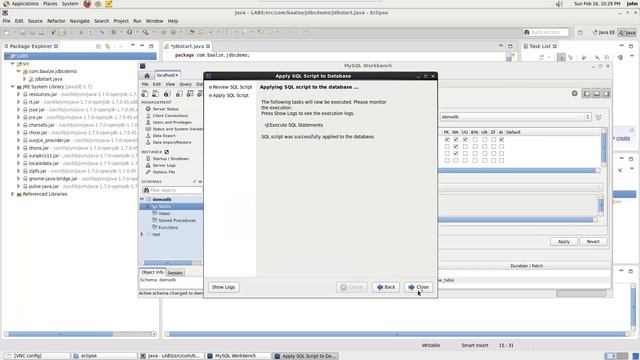640x360 pixels.
Task: Click Workbench preferences gear icon
Action: 574,93
